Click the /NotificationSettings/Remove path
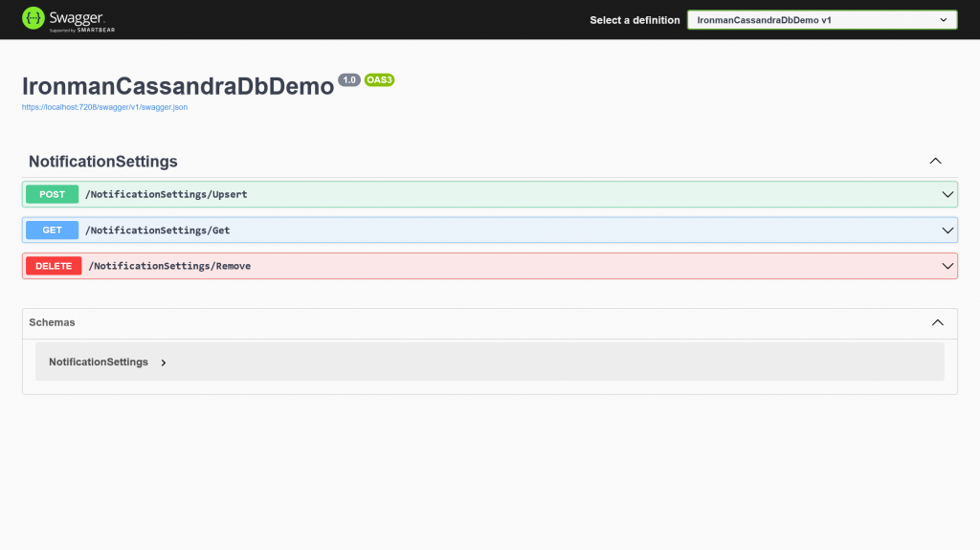Image resolution: width=980 pixels, height=550 pixels. (169, 266)
